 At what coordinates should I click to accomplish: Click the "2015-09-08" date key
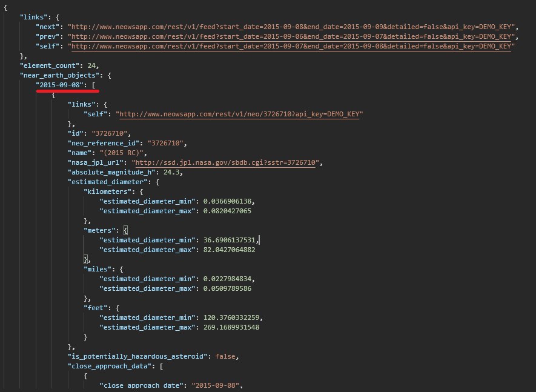click(x=59, y=85)
